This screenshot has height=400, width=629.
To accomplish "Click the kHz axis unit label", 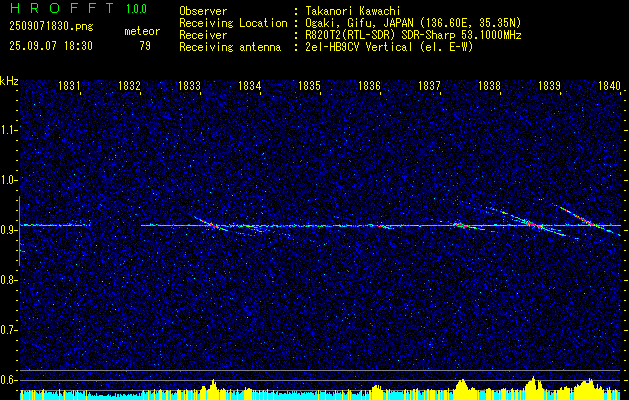I will pos(9,81).
